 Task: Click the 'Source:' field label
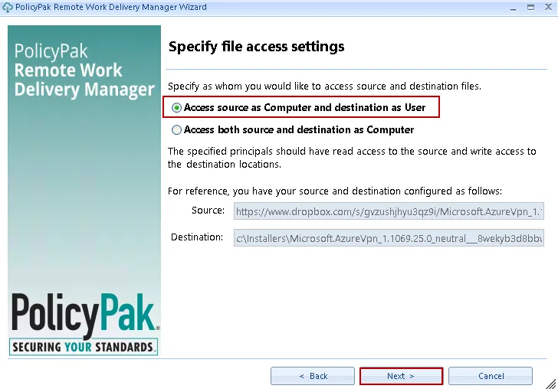(208, 211)
